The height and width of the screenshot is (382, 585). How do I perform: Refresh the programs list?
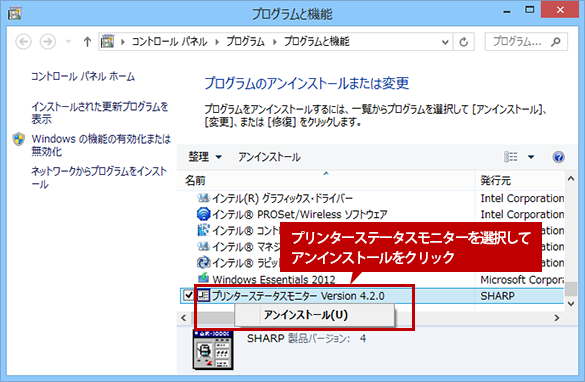463,42
